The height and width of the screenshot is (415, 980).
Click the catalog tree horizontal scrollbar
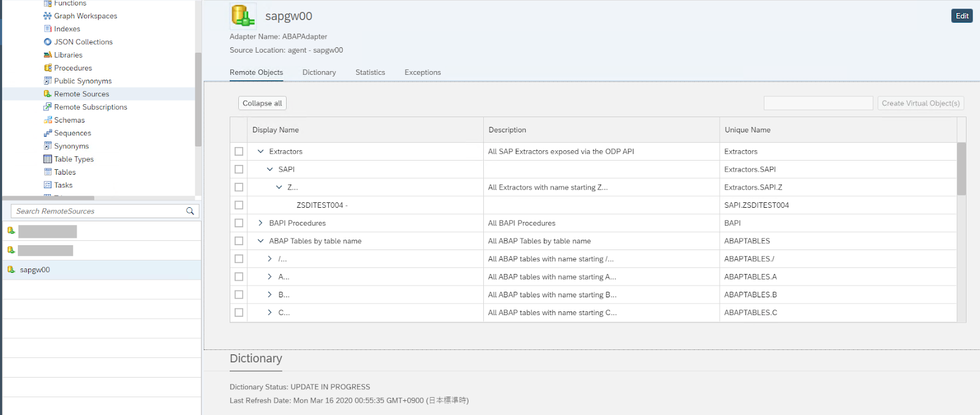(x=48, y=198)
